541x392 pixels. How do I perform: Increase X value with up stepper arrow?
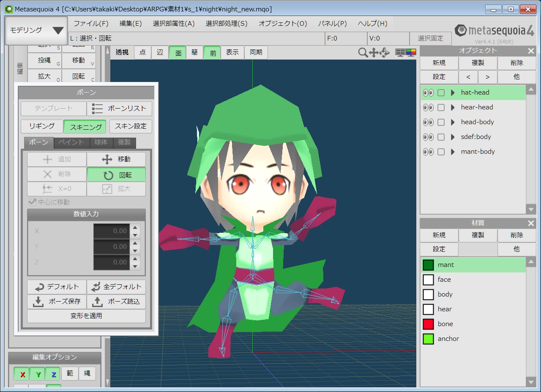[135, 227]
